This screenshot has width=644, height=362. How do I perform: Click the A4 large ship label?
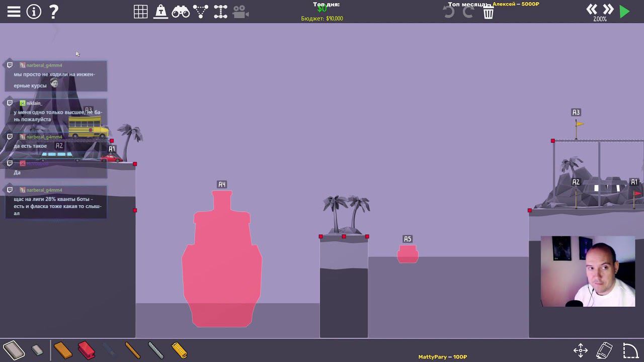coord(222,185)
